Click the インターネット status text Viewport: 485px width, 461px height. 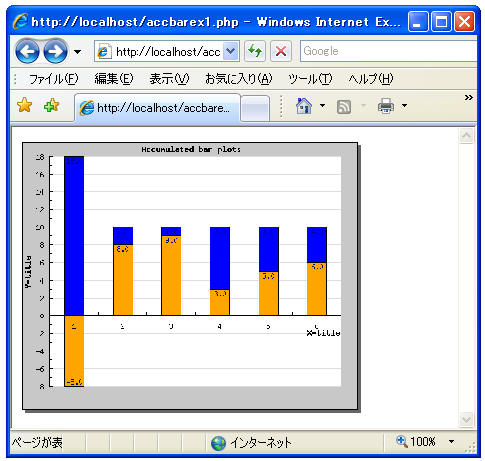click(261, 443)
